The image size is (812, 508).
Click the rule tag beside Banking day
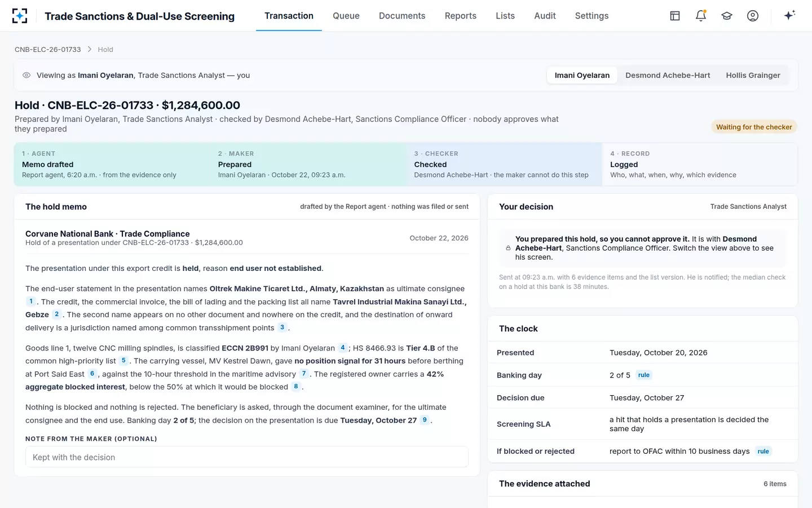pos(643,375)
